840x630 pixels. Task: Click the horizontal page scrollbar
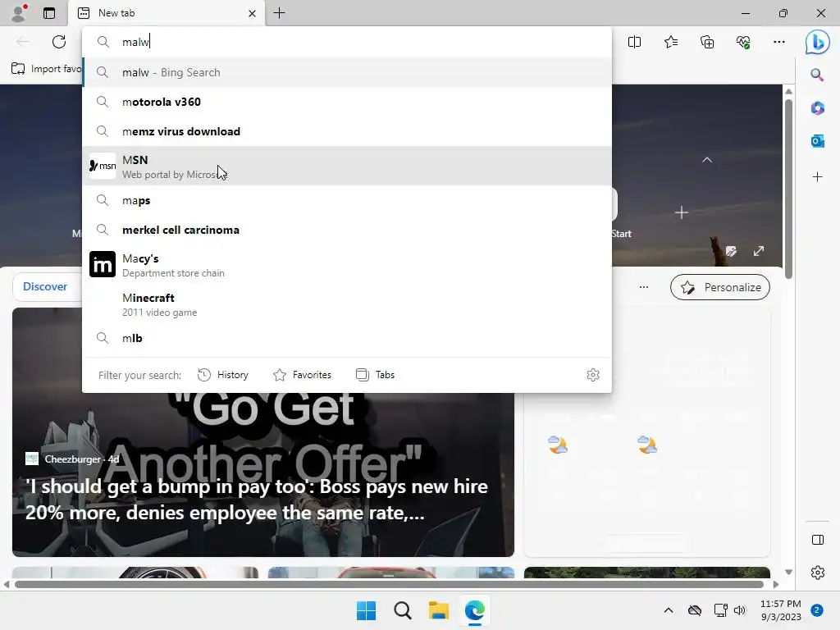pos(390,584)
